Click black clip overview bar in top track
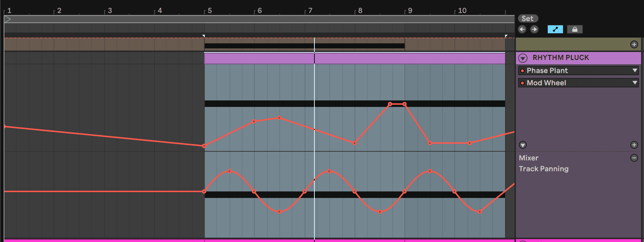The width and height of the screenshot is (644, 242). point(305,46)
